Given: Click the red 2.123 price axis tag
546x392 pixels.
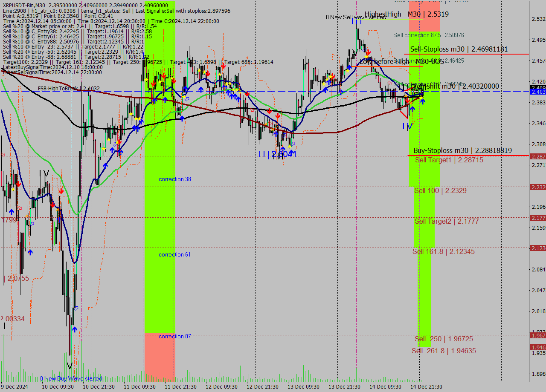Looking at the screenshot, I should 538,248.
